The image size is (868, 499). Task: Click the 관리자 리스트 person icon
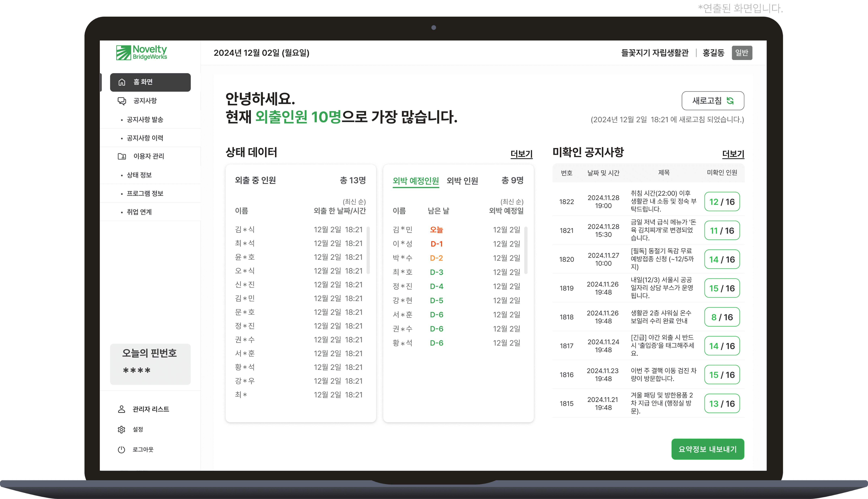coord(121,409)
